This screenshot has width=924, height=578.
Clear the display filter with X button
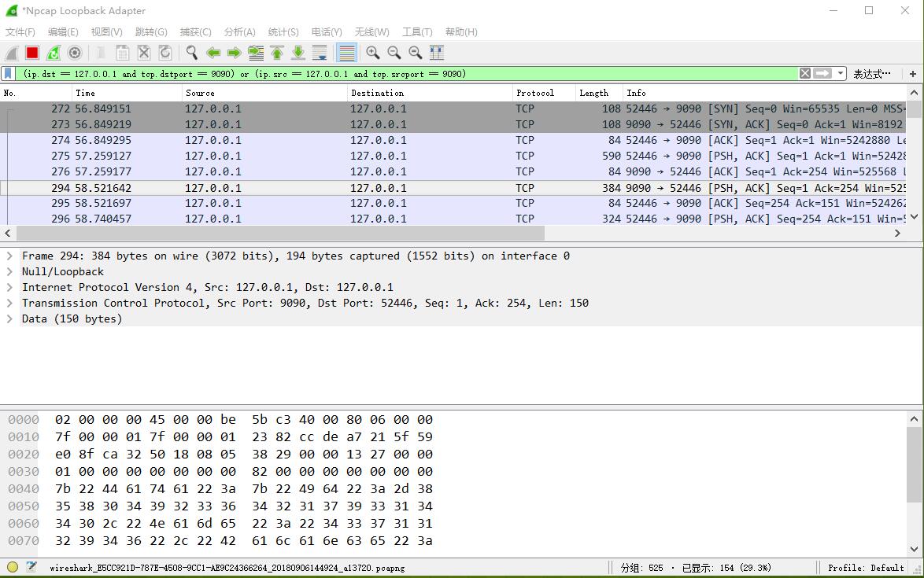click(x=804, y=73)
